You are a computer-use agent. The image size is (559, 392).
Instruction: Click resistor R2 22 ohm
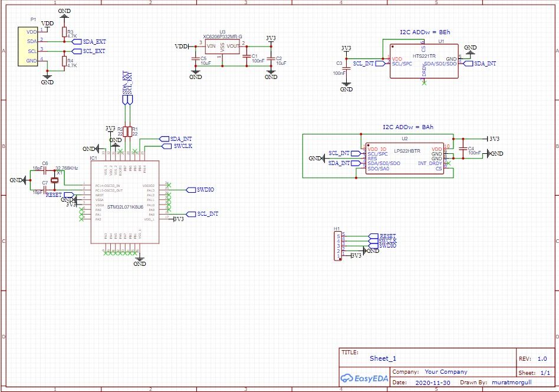pos(125,131)
